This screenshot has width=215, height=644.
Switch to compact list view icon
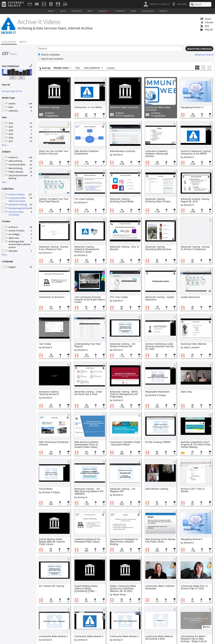[x=209, y=68]
